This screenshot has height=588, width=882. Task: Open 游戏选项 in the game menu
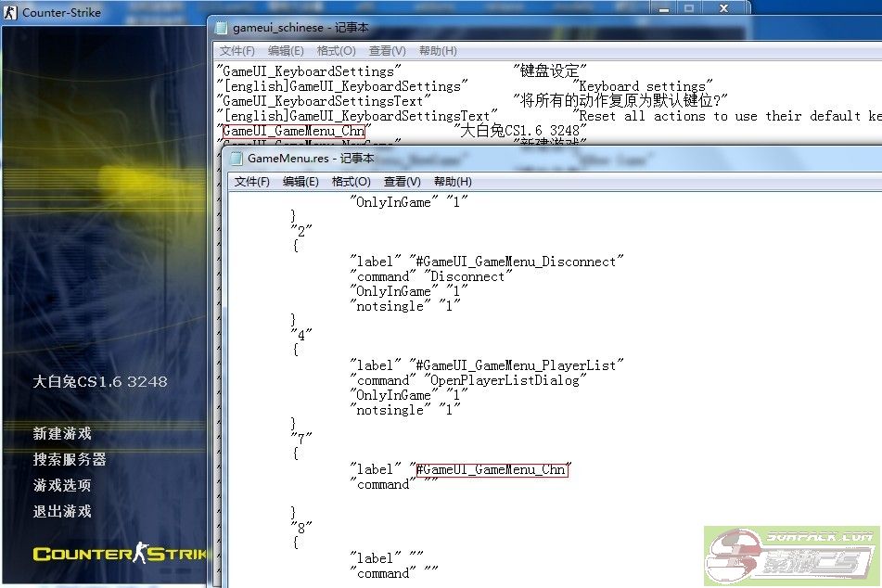tap(62, 485)
